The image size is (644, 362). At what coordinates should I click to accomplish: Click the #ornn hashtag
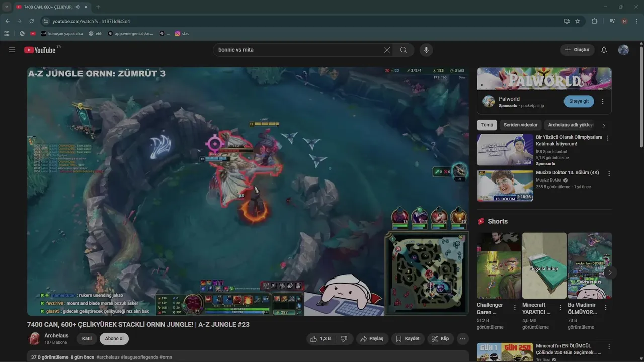coord(166,357)
